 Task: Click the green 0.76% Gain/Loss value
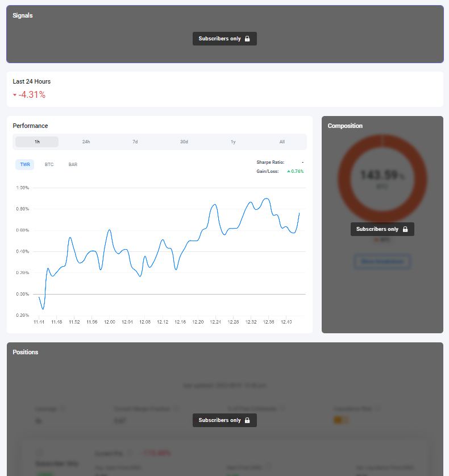coord(297,171)
